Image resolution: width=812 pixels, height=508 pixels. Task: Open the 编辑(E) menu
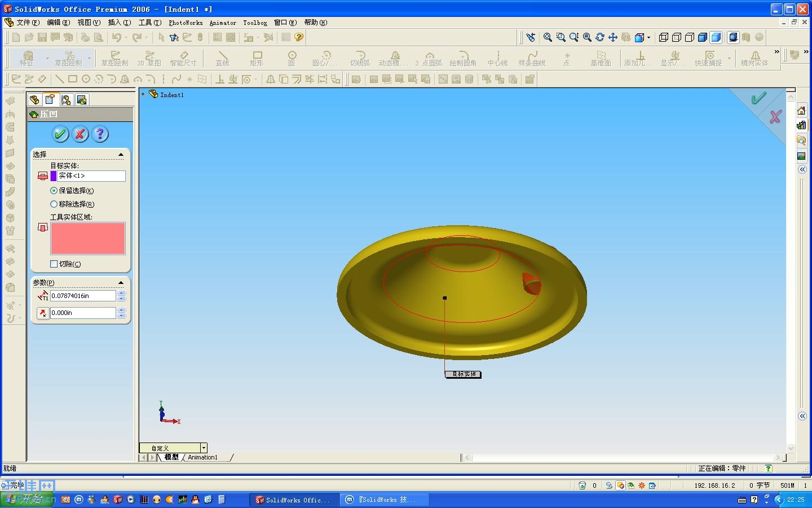[58, 23]
